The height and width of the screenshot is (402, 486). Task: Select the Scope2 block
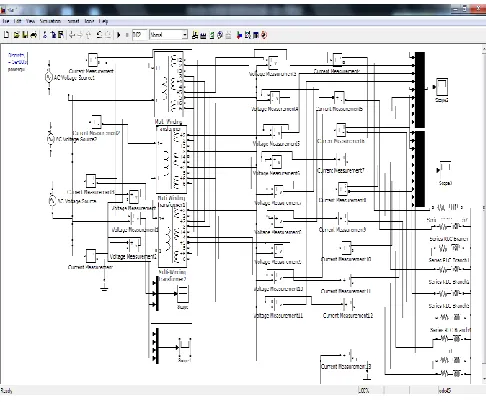[442, 87]
